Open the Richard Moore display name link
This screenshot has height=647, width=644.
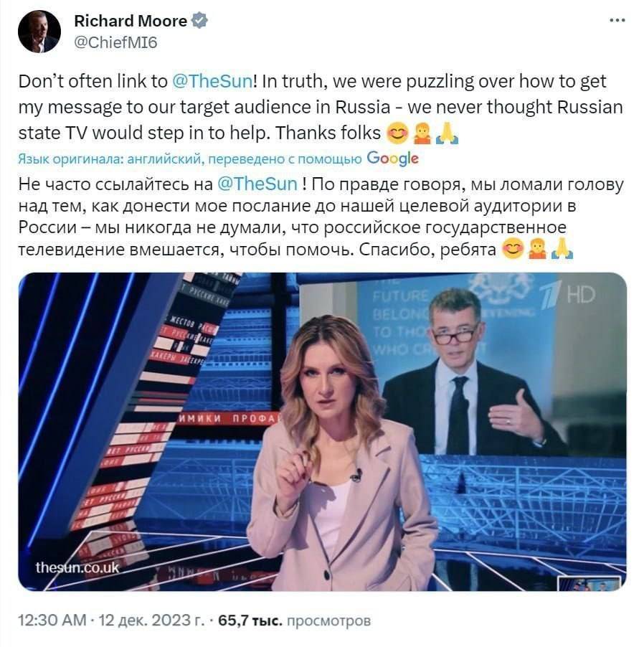[x=131, y=21]
